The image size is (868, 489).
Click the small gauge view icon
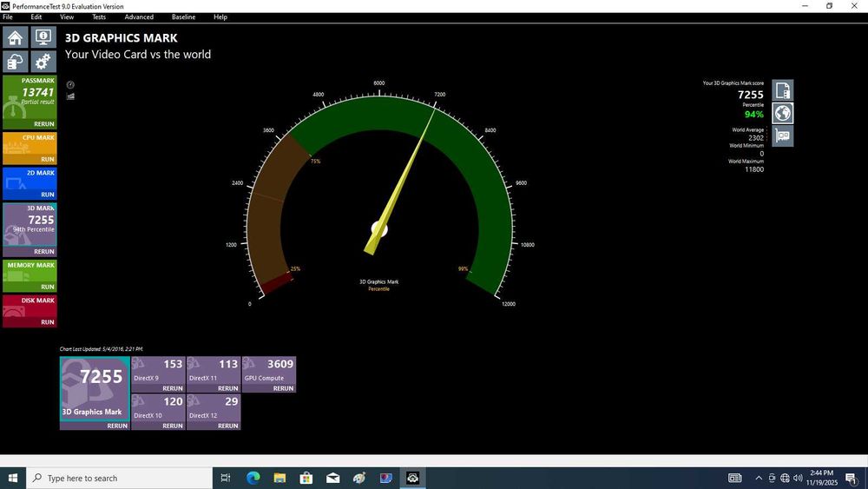tap(70, 85)
